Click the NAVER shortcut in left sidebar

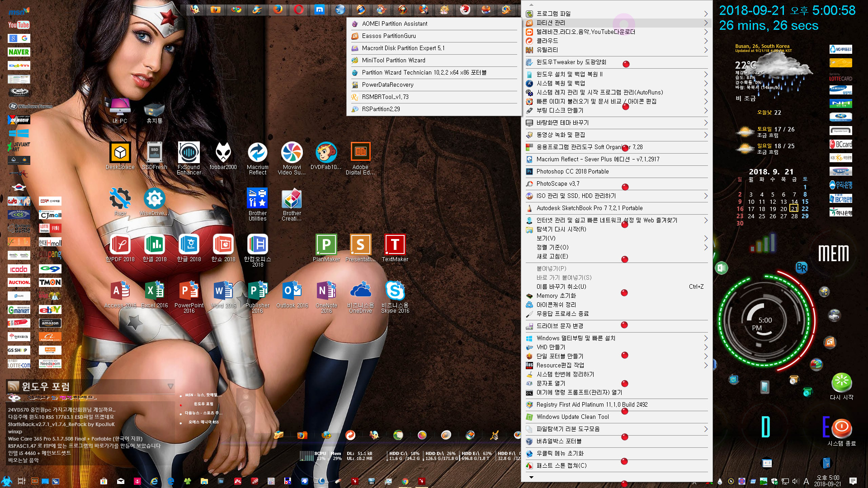pyautogui.click(x=19, y=52)
